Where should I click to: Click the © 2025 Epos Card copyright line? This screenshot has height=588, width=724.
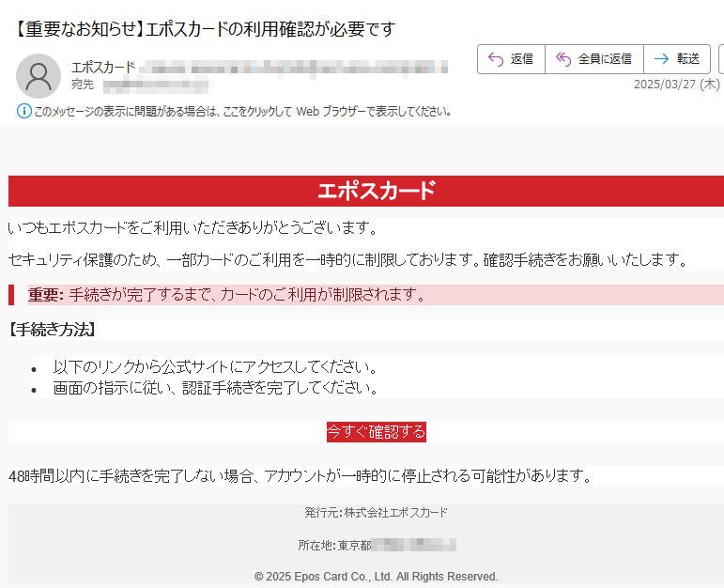[376, 577]
